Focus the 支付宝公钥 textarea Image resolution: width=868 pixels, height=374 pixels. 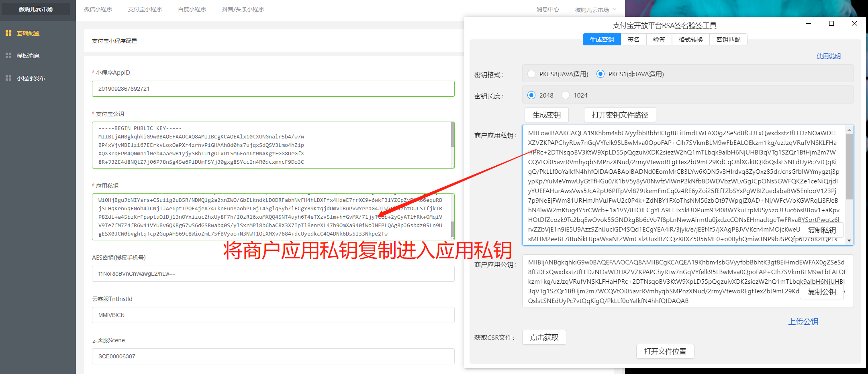point(273,145)
